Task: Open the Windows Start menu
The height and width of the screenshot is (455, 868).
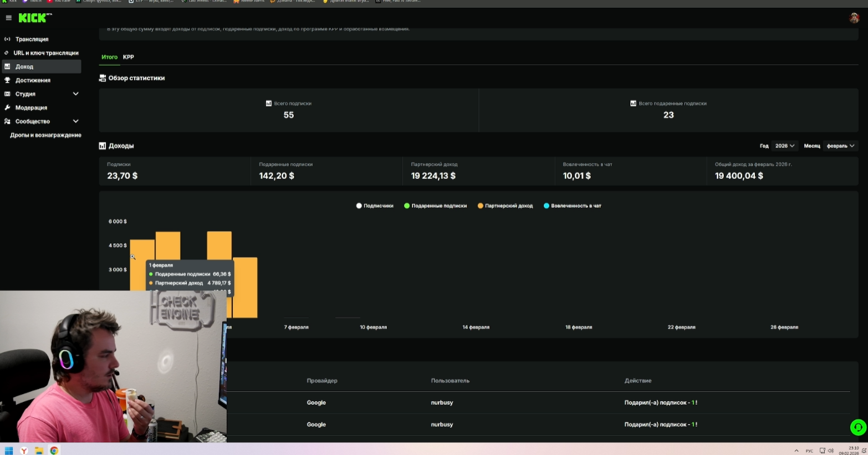Action: tap(9, 451)
